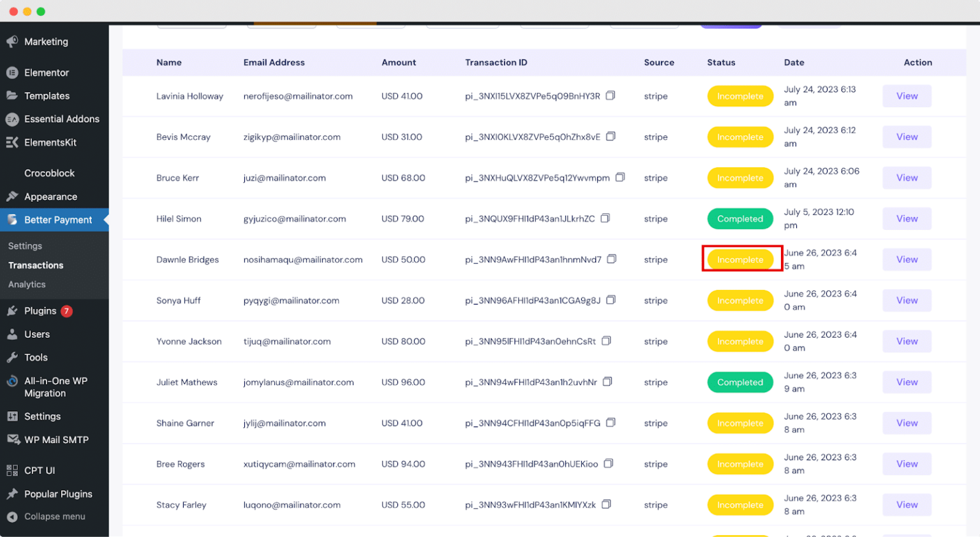Click the Tools wrench icon
980x537 pixels.
coord(12,358)
